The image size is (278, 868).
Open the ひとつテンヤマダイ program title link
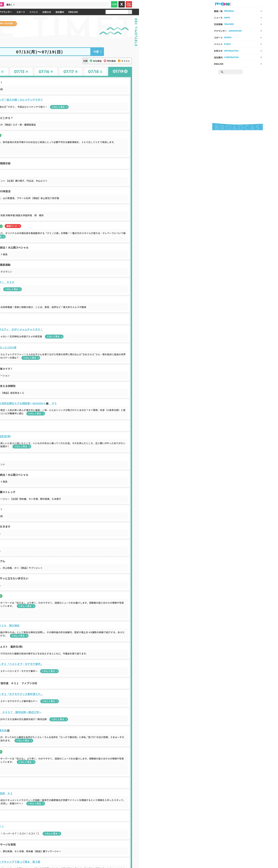pyautogui.click(x=21, y=100)
